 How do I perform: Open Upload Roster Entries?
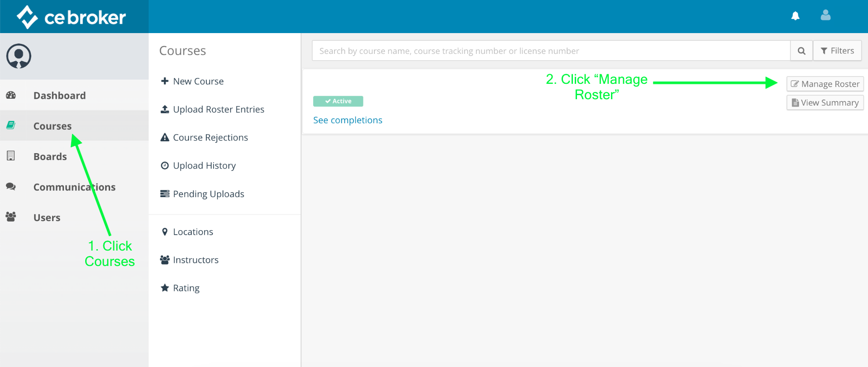tap(218, 109)
